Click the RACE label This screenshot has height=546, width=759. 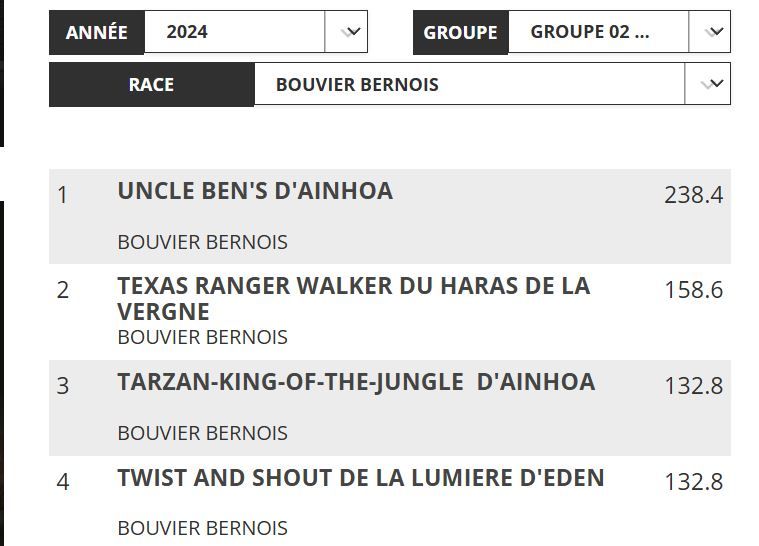[152, 84]
